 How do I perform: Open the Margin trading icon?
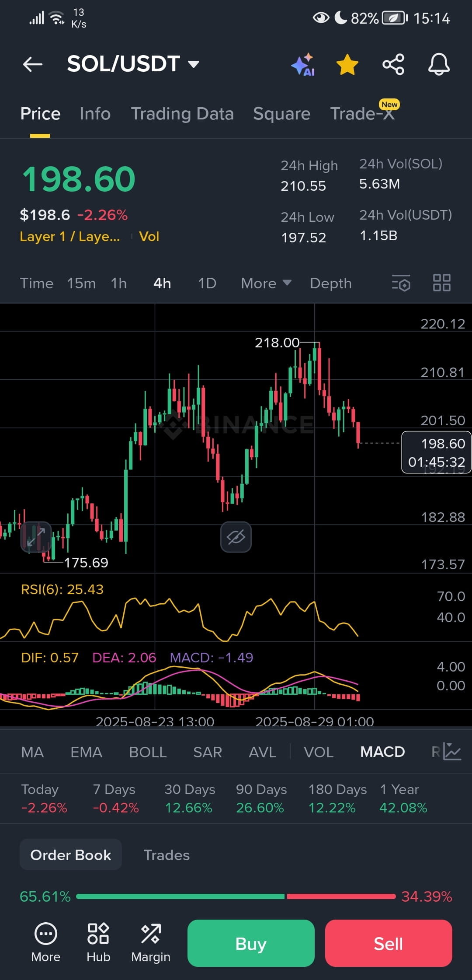[x=151, y=942]
